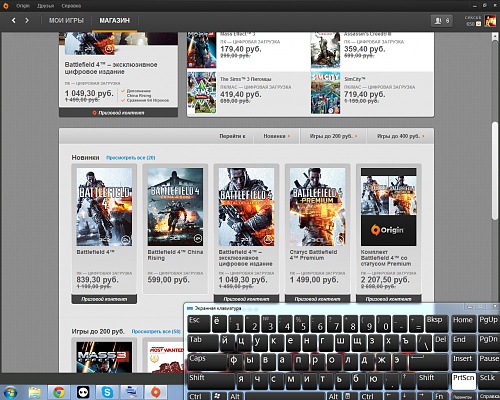Open the Справка menu

[x=71, y=6]
